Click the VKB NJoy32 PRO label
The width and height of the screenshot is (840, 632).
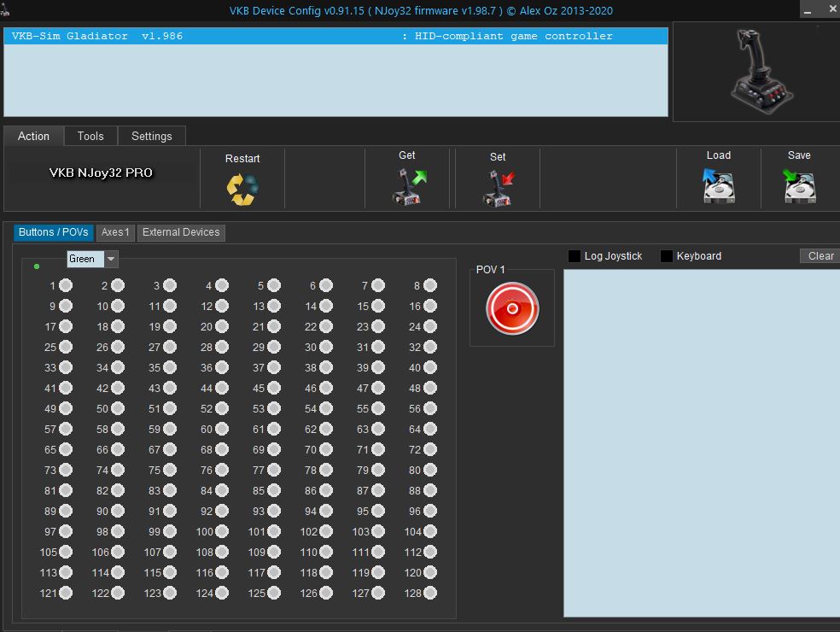point(101,173)
